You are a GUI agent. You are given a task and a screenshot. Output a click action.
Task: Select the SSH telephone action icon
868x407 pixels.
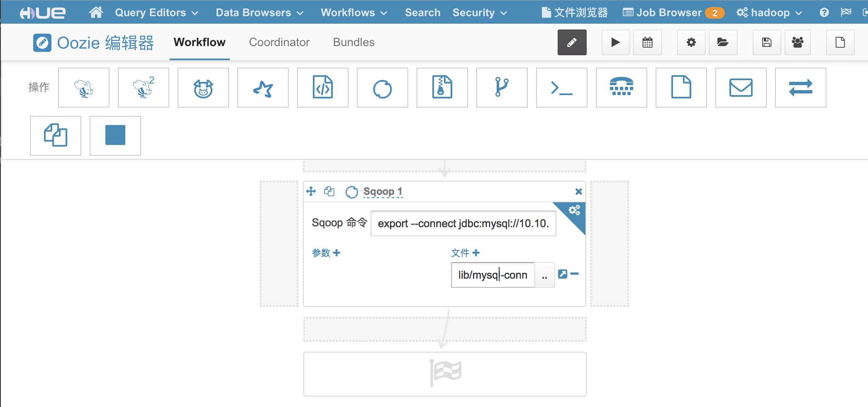(621, 88)
